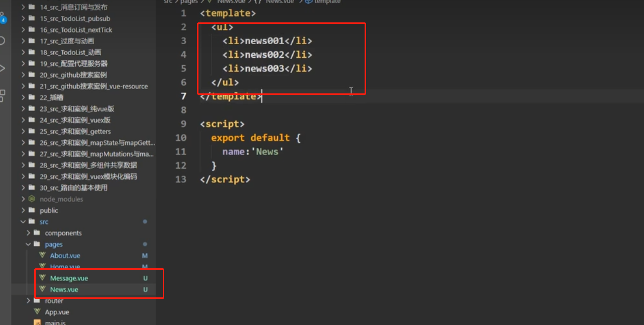Screen dimensions: 644x325
Task: Open the Extensions view
Action: click(x=2, y=95)
